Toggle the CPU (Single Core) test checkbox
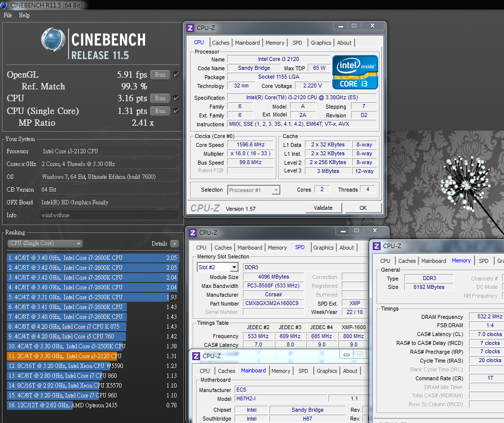The height and width of the screenshot is (423, 504). (176, 111)
